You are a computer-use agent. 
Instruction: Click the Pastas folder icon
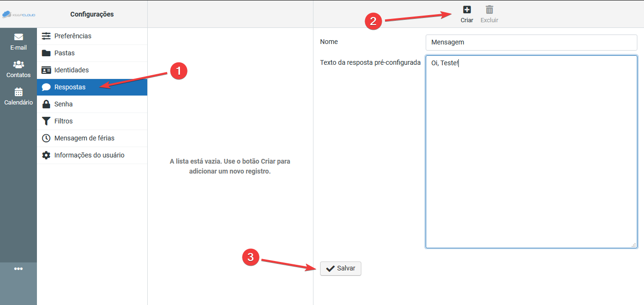[x=46, y=53]
